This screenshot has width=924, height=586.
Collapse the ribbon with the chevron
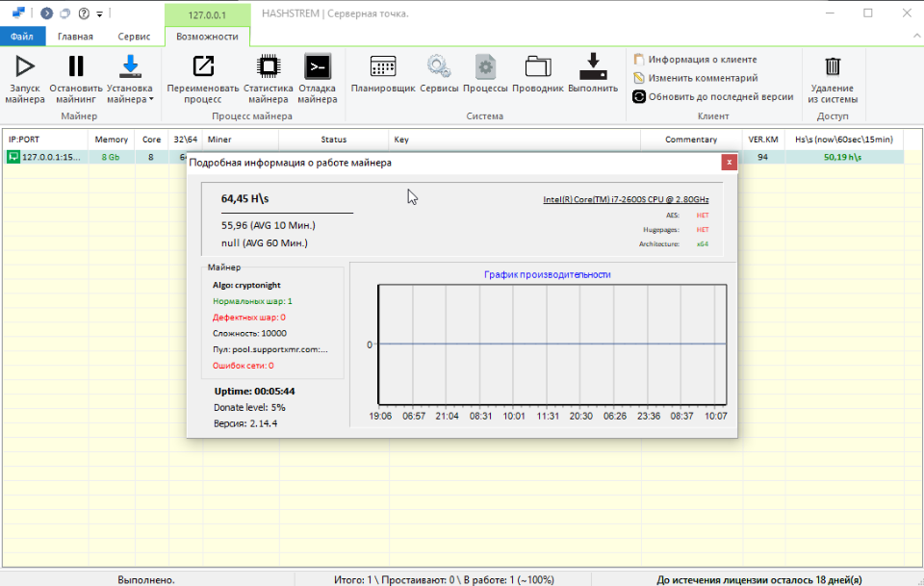tap(917, 36)
